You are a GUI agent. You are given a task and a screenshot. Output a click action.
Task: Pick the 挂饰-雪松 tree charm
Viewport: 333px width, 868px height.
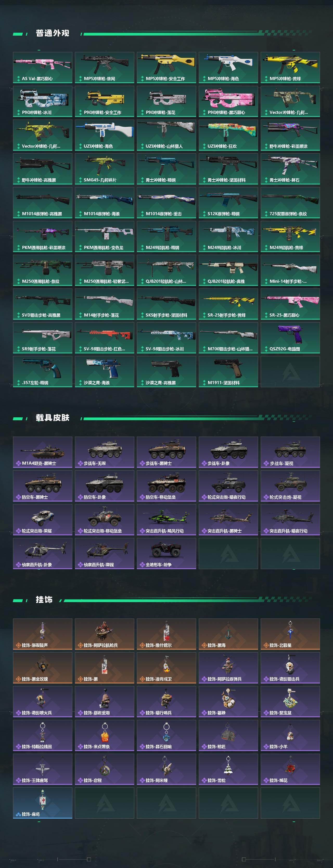click(x=228, y=769)
